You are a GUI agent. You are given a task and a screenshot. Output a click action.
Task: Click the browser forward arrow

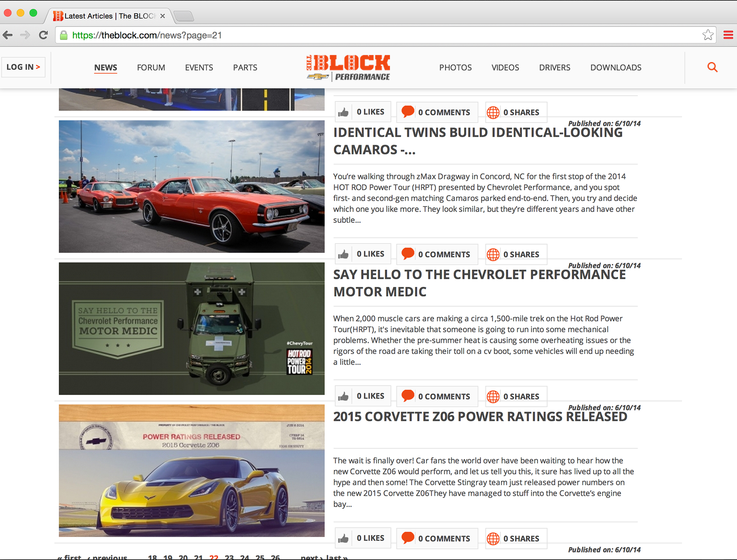coord(25,35)
